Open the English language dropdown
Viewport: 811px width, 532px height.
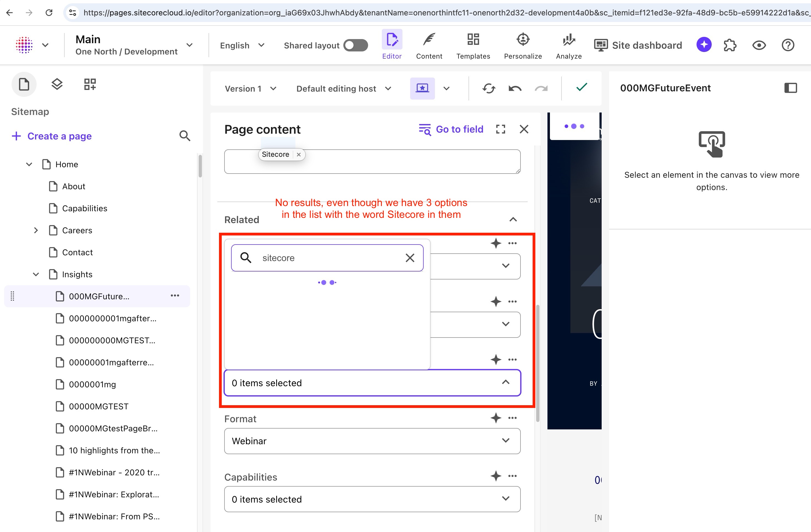pos(242,45)
